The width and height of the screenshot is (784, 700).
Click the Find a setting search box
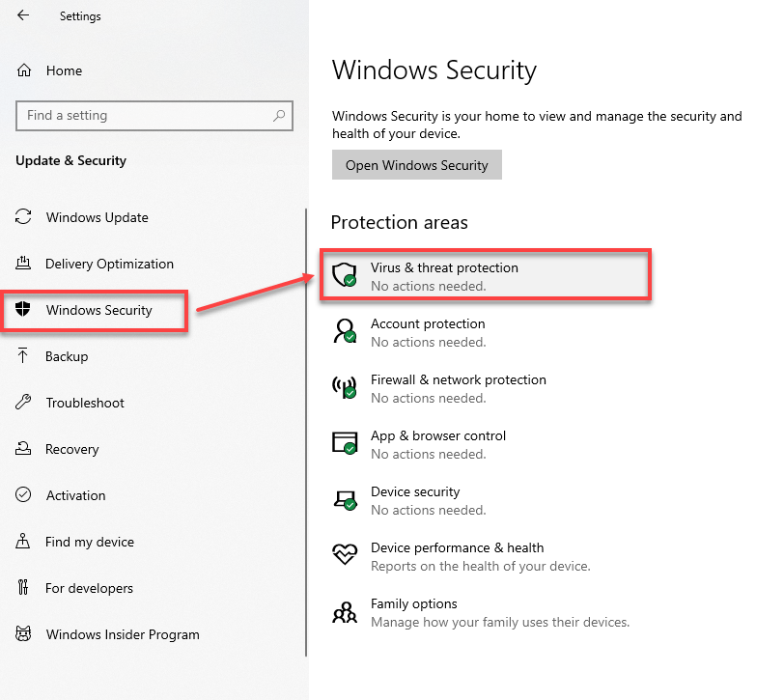pyautogui.click(x=154, y=115)
